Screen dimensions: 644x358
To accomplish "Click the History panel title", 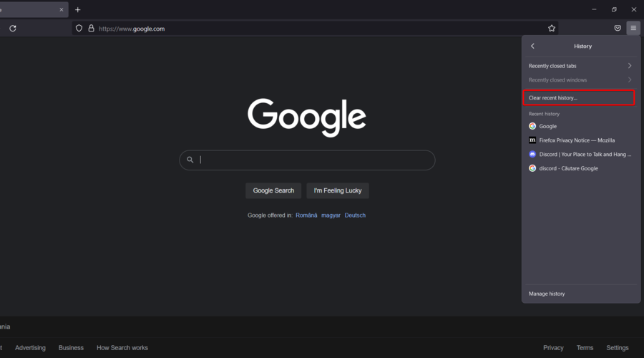I will coord(582,46).
